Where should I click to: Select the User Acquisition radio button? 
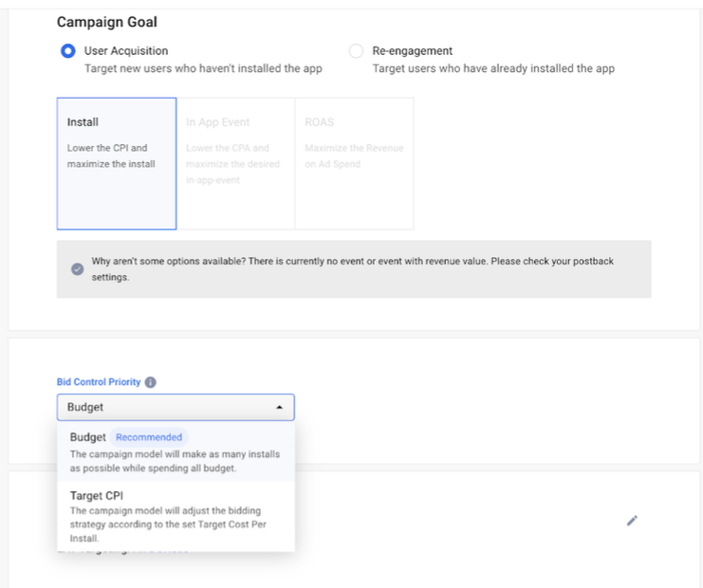click(68, 51)
